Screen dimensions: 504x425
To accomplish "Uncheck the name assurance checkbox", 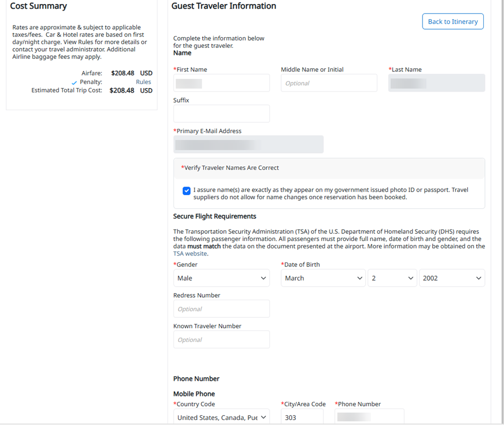I will pos(187,191).
